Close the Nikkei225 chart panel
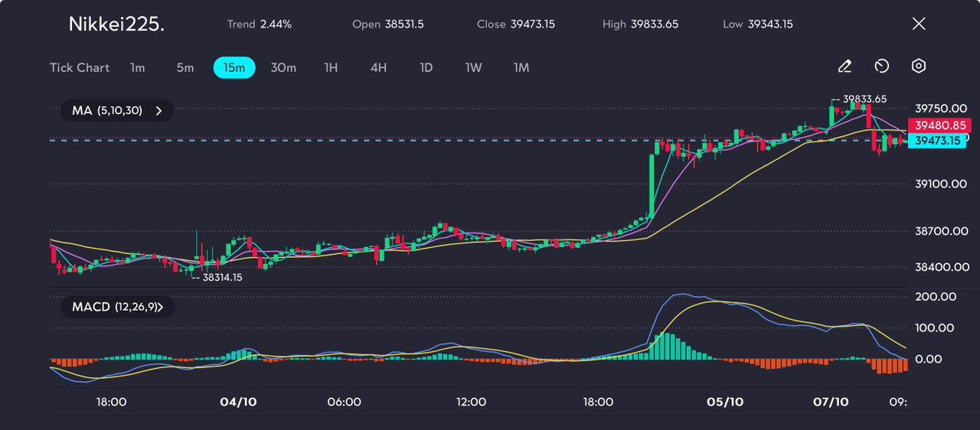Screen dimensions: 980x430 point(919,24)
